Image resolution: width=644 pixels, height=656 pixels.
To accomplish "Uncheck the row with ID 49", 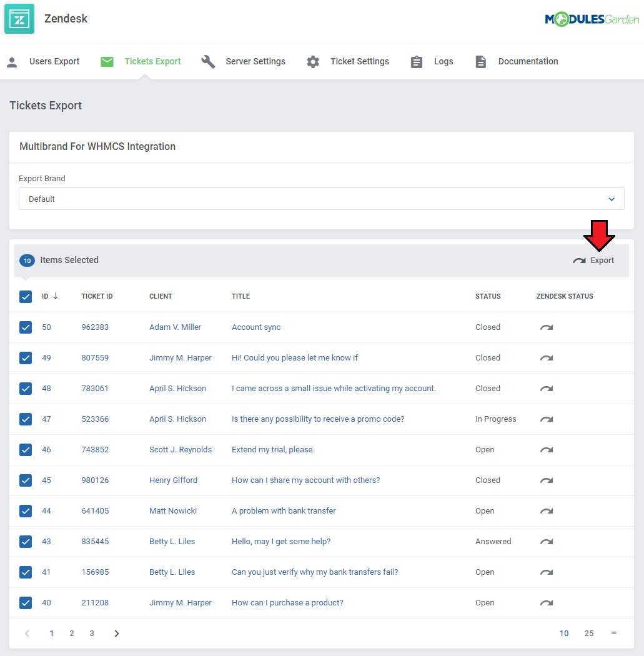I will [26, 358].
